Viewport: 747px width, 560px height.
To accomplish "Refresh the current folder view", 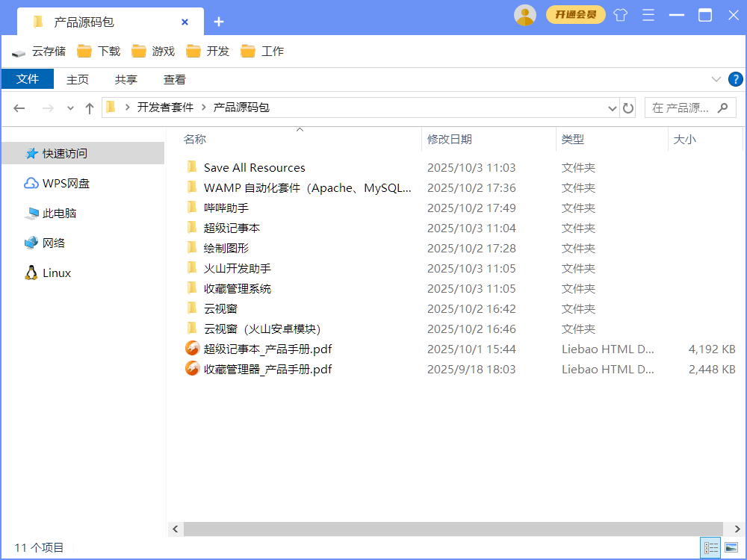I will pyautogui.click(x=628, y=108).
